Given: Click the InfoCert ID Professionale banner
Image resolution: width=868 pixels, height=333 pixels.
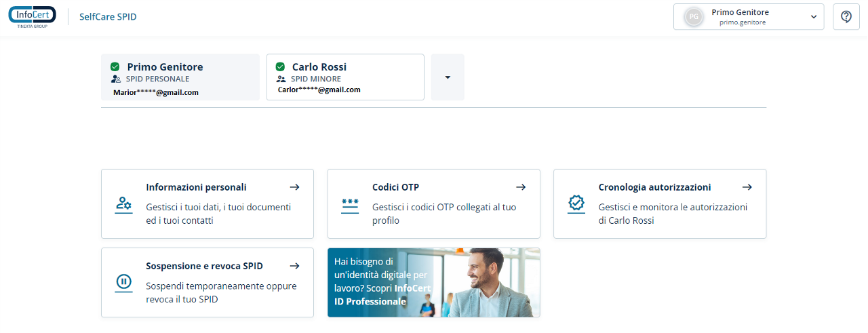Looking at the screenshot, I should [x=433, y=282].
